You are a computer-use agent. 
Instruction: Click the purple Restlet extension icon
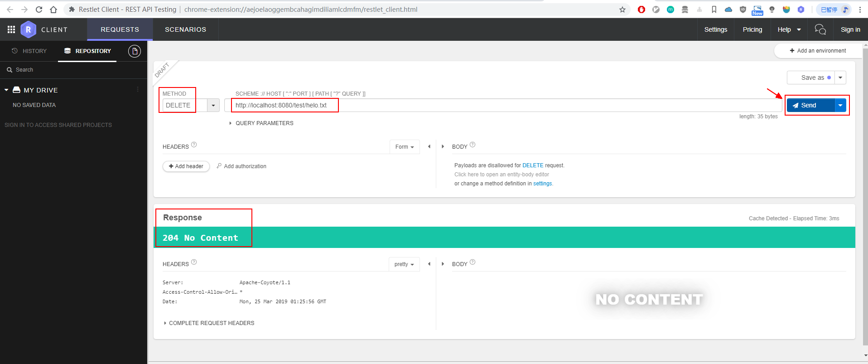pyautogui.click(x=801, y=10)
